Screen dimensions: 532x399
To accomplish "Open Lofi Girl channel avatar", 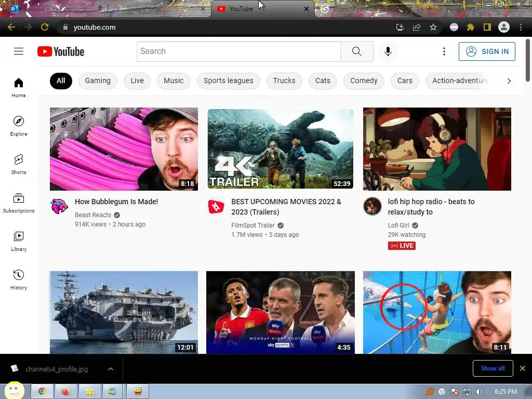I will tap(372, 206).
